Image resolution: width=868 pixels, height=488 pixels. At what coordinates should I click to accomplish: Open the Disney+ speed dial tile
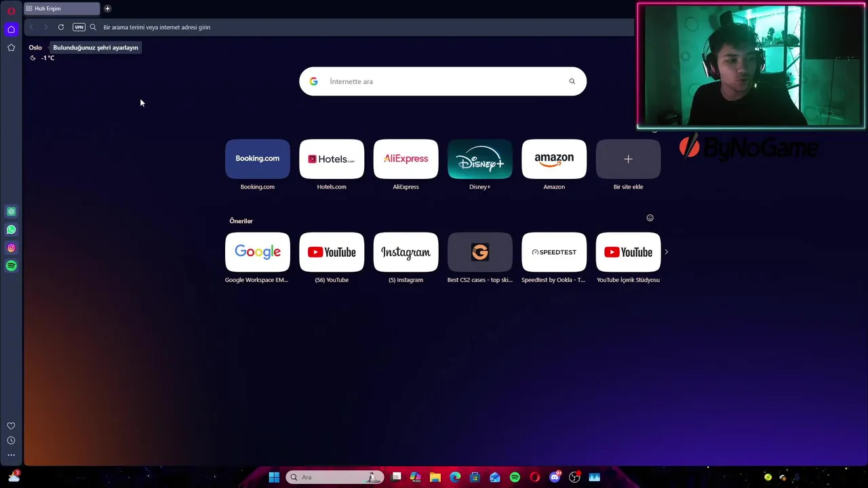click(x=480, y=159)
